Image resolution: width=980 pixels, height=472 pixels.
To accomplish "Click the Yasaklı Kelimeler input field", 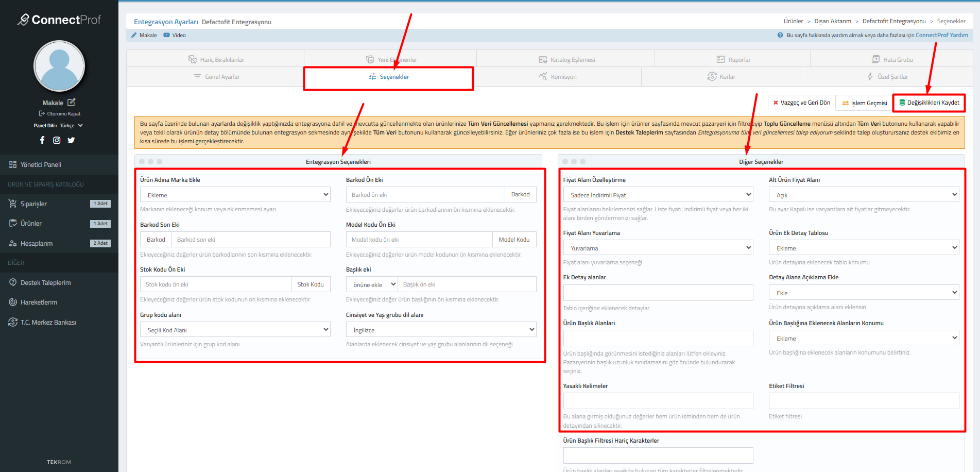I will pyautogui.click(x=658, y=401).
